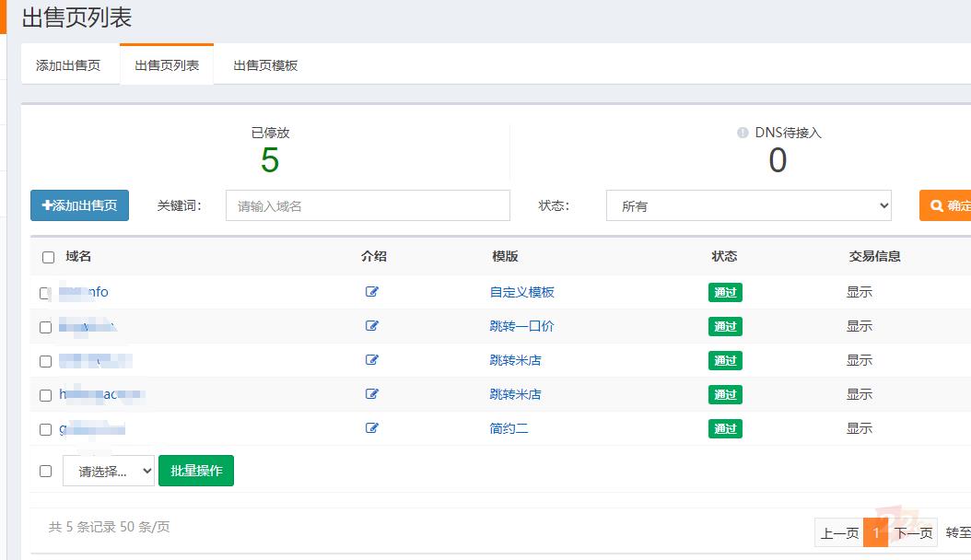Expand the 请选择 bulk action dropdown

pyautogui.click(x=109, y=472)
